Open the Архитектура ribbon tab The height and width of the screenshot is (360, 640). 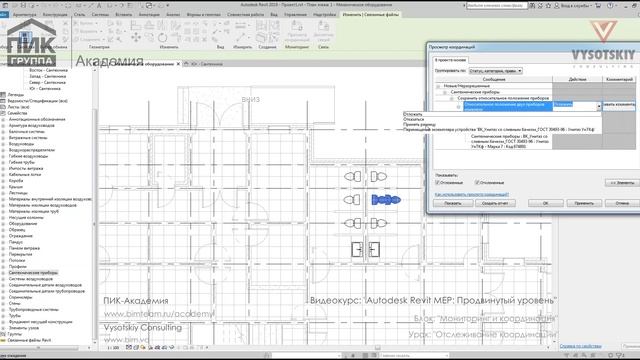[x=24, y=15]
